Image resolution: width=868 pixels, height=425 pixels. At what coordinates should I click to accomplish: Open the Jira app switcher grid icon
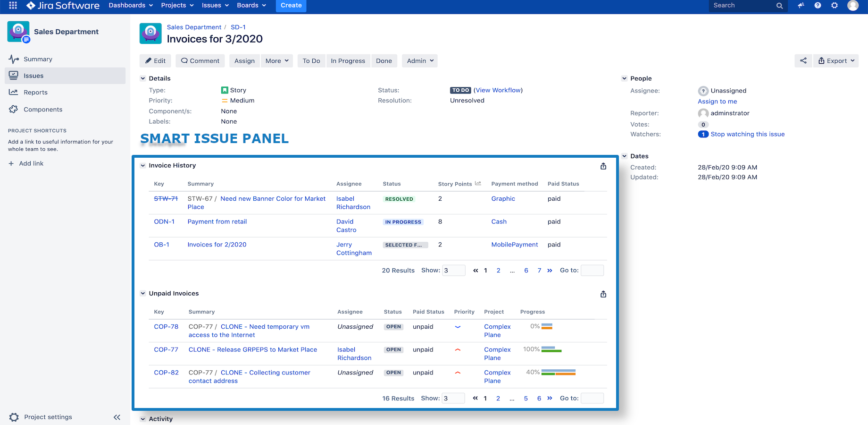[x=12, y=6]
